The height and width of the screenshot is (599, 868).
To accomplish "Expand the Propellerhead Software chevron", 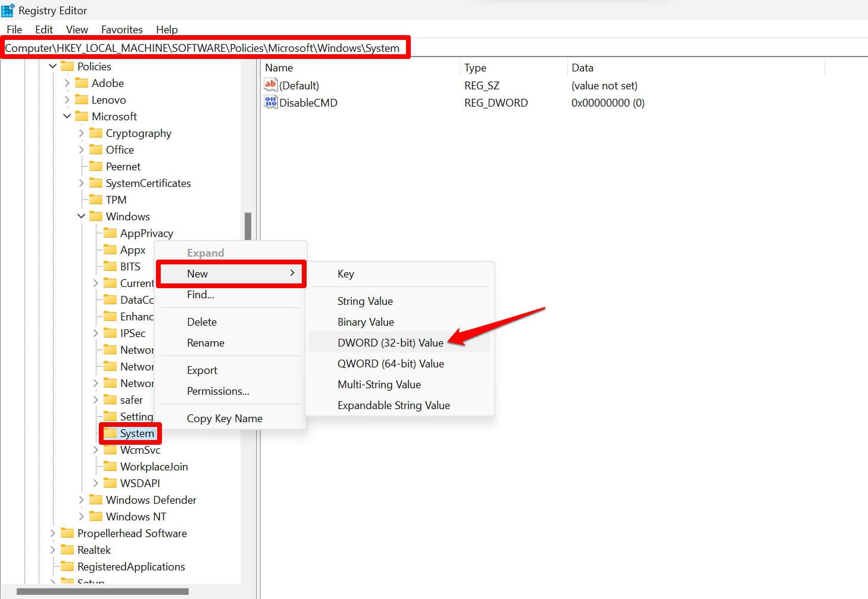I will coord(53,533).
